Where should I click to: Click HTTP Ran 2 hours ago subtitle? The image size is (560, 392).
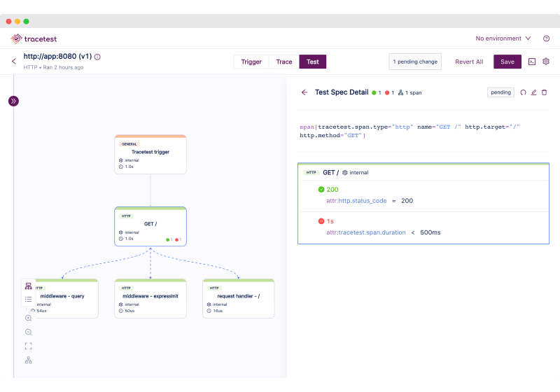54,67
